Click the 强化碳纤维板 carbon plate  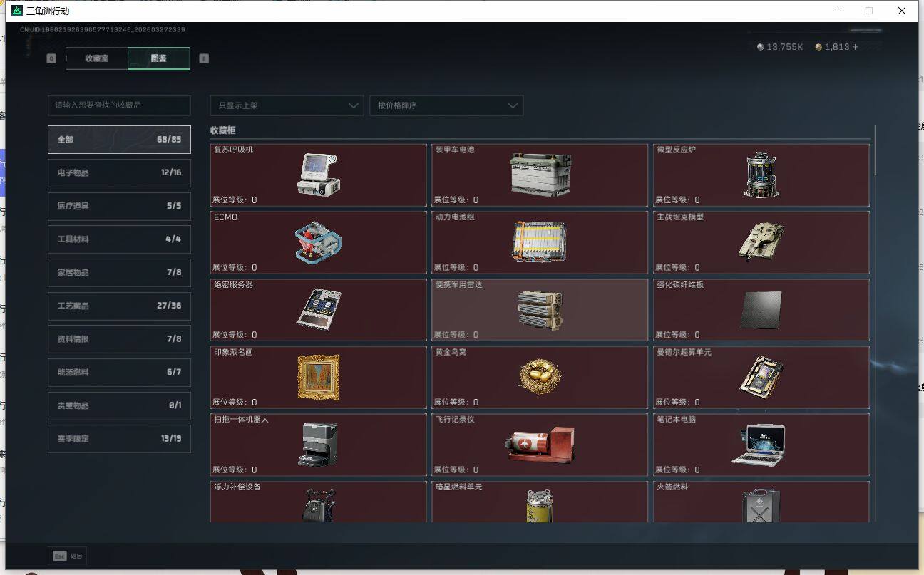[761, 310]
